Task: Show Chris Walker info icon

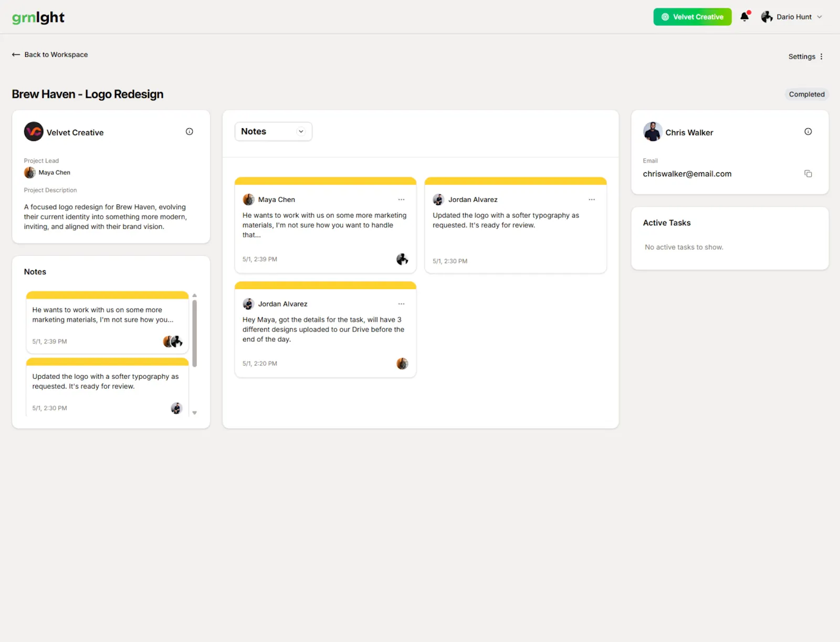Action: pos(808,132)
